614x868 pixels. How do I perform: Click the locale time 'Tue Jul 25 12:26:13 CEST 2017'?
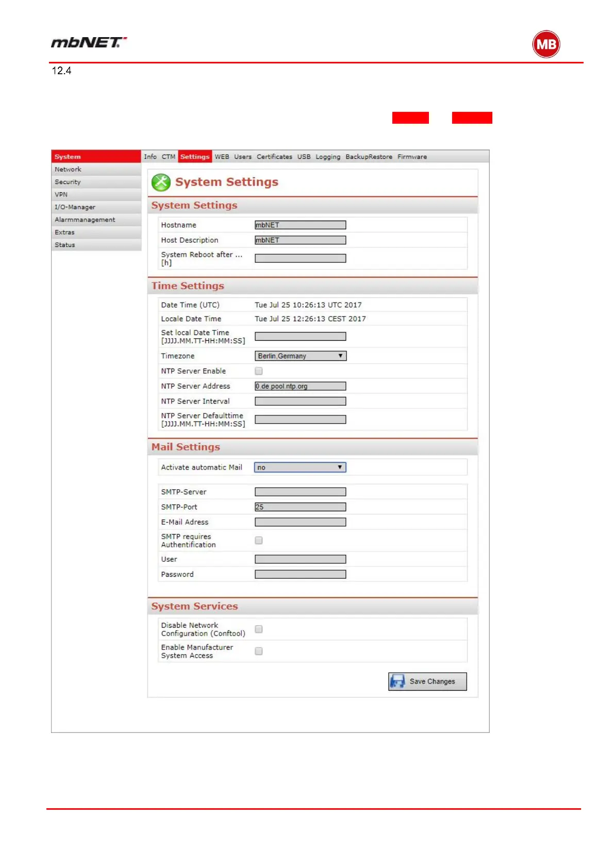(310, 319)
